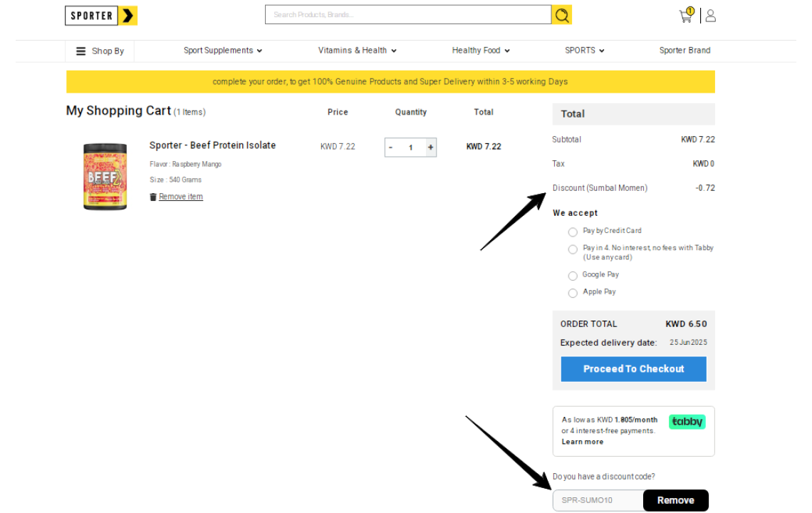Click the Sporter logo
The image size is (812, 513).
click(x=101, y=16)
